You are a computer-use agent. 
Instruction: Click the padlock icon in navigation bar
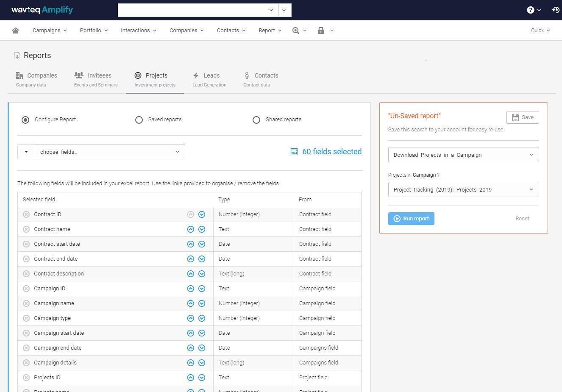(x=321, y=31)
